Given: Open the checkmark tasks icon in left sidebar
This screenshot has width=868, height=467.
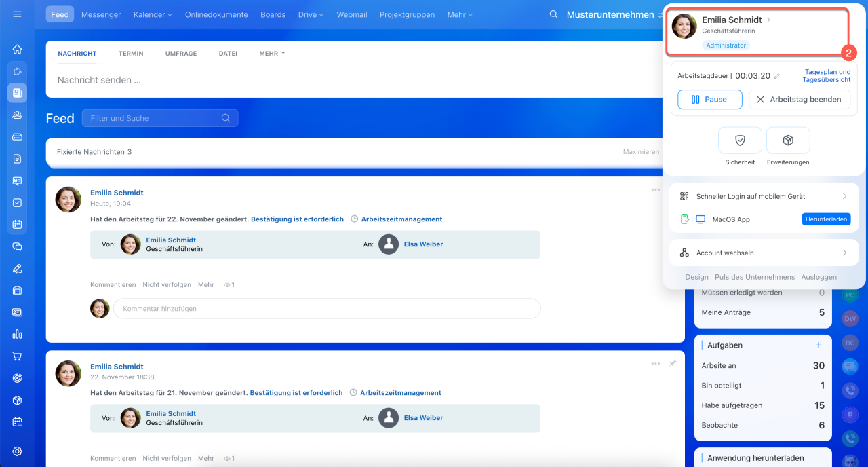Looking at the screenshot, I should [17, 202].
